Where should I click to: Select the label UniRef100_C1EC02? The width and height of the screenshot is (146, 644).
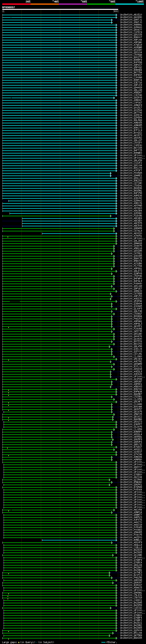coord(131,608)
